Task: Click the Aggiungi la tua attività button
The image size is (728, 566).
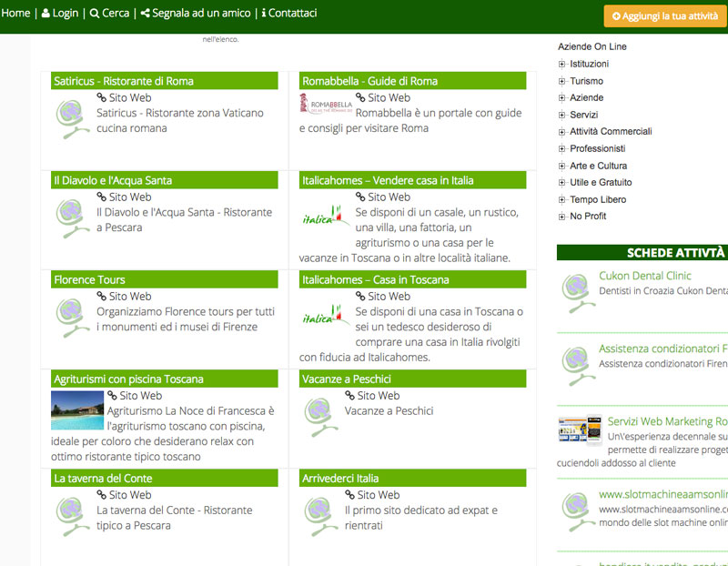Action: click(665, 16)
